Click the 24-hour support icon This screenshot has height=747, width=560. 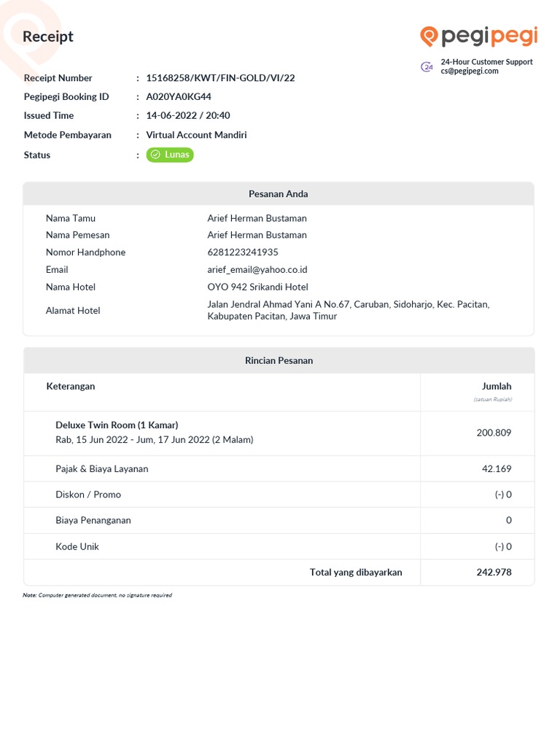tap(427, 67)
